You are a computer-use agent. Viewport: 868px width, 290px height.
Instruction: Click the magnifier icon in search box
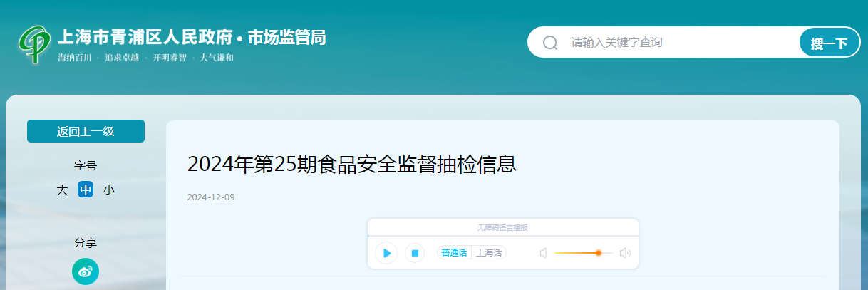550,43
